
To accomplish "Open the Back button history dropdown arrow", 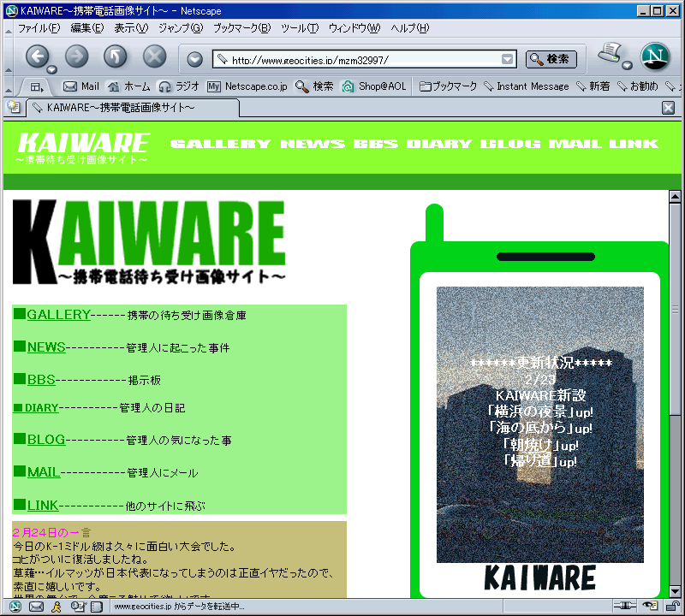I will click(x=52, y=70).
